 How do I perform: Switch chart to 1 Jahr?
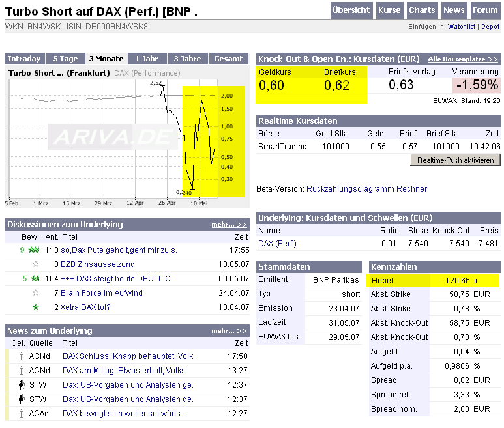point(147,59)
